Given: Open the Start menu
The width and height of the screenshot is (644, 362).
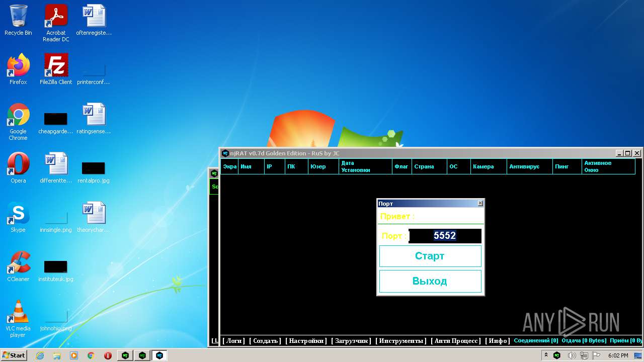Looking at the screenshot, I should 14,355.
